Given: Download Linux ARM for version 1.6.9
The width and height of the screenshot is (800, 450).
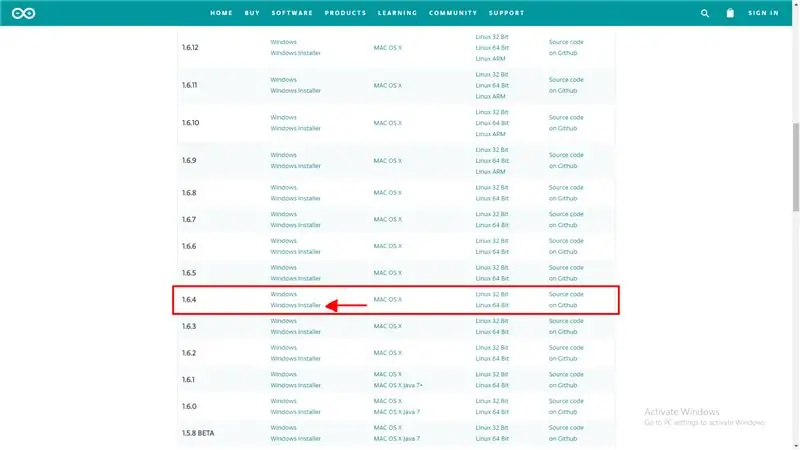Looking at the screenshot, I should coord(490,172).
